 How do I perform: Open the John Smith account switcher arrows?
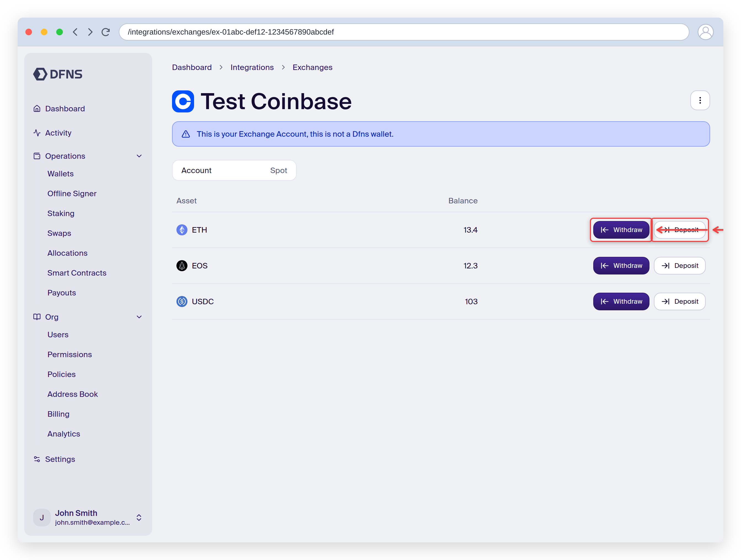(139, 518)
